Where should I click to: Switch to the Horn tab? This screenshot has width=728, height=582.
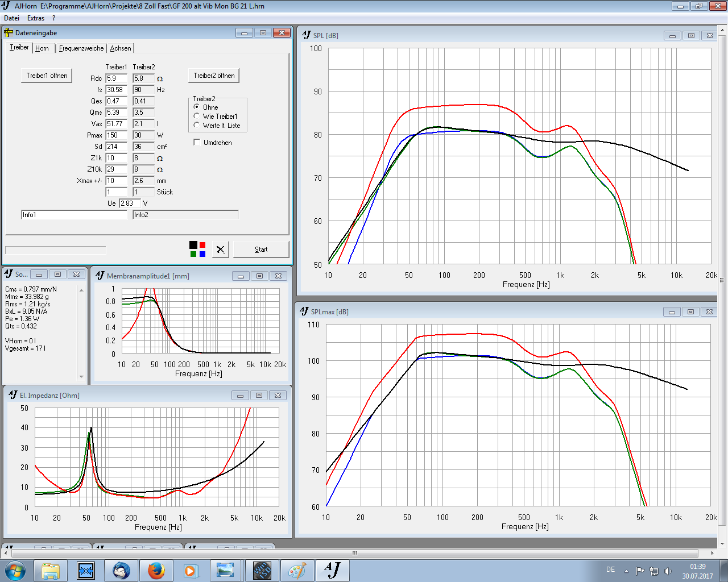[42, 48]
